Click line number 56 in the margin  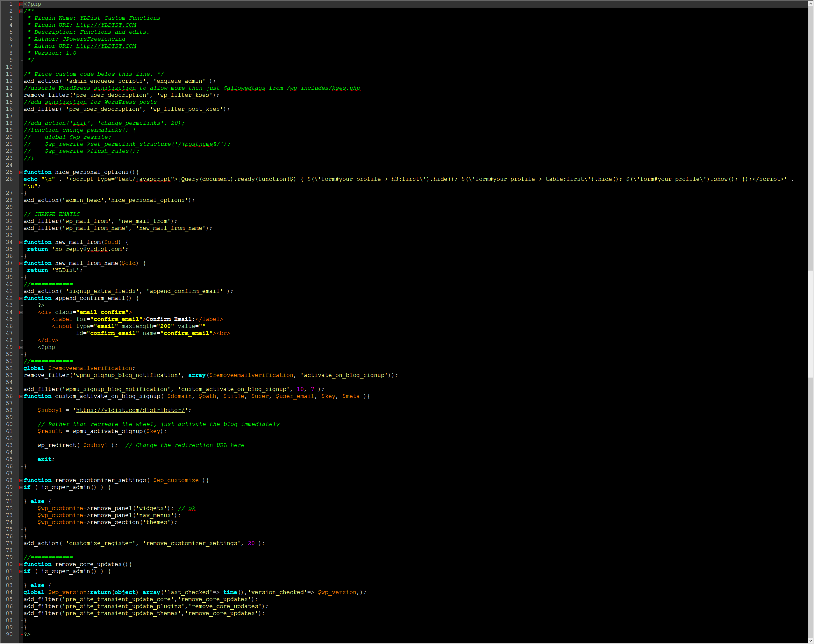coord(10,396)
